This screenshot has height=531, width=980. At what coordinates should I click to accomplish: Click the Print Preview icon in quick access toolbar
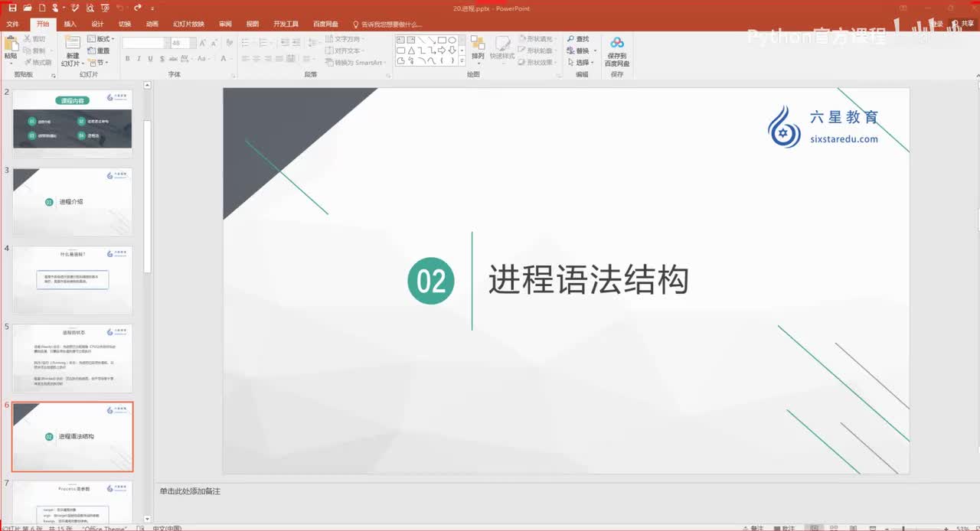(x=90, y=8)
